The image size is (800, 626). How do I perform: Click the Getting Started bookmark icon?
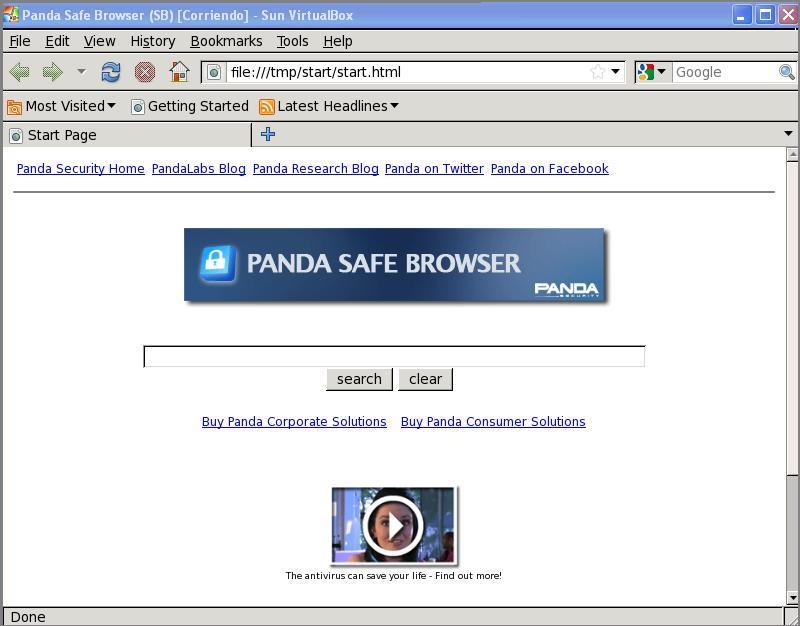pos(137,107)
